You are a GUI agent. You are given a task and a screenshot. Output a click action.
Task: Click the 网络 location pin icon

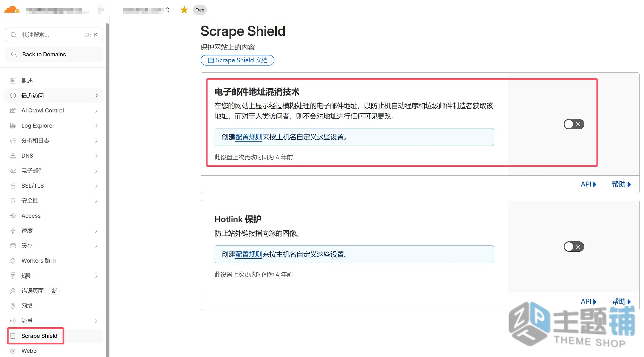(x=13, y=306)
